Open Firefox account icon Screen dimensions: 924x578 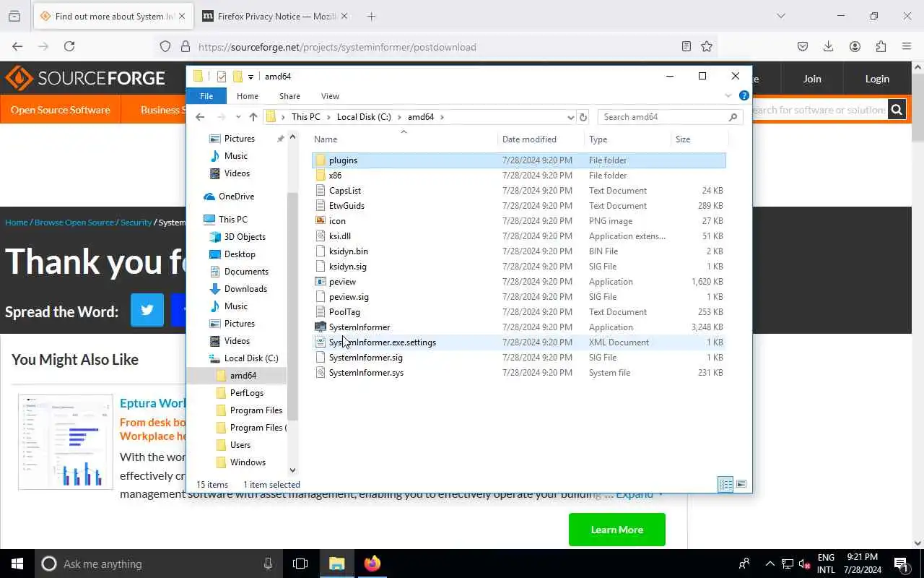[x=855, y=47]
